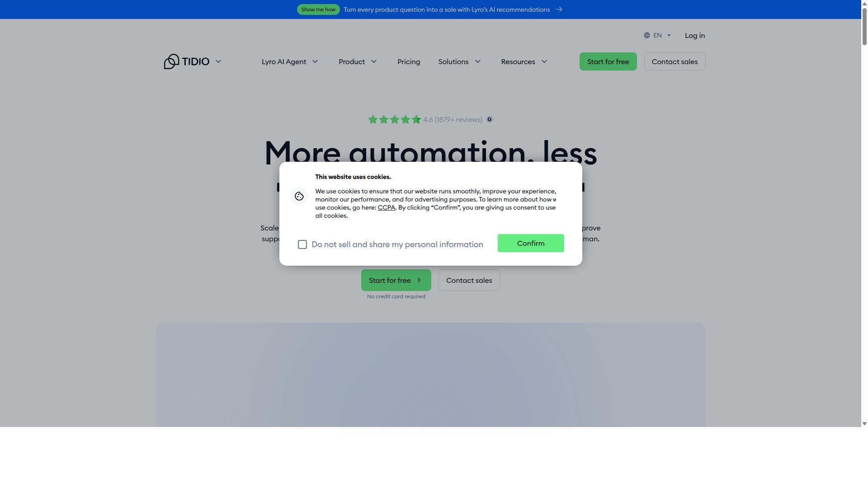Expand the Product chevron
Screen dimensions: 868x488
click(x=374, y=61)
